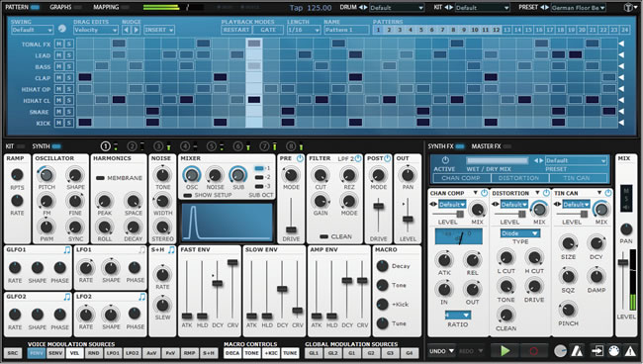Click the warning triangle icon

coord(630,351)
